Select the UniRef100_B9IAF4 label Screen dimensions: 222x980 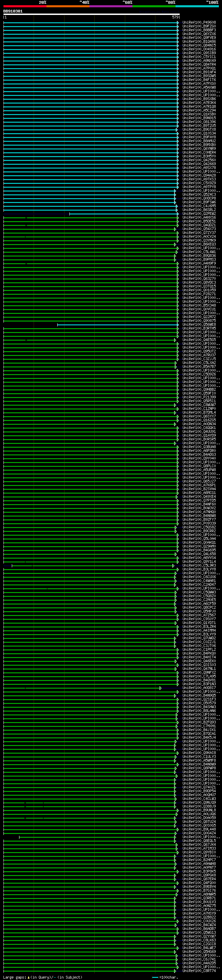point(199,72)
